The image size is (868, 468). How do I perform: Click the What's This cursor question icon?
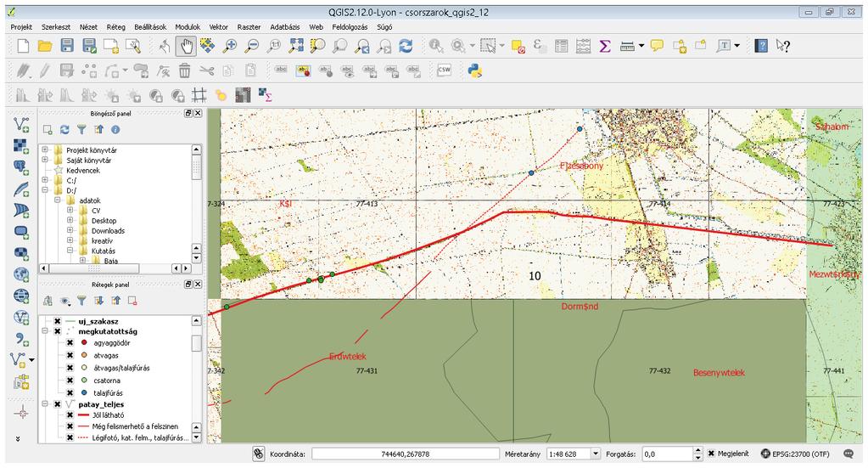pyautogui.click(x=783, y=46)
